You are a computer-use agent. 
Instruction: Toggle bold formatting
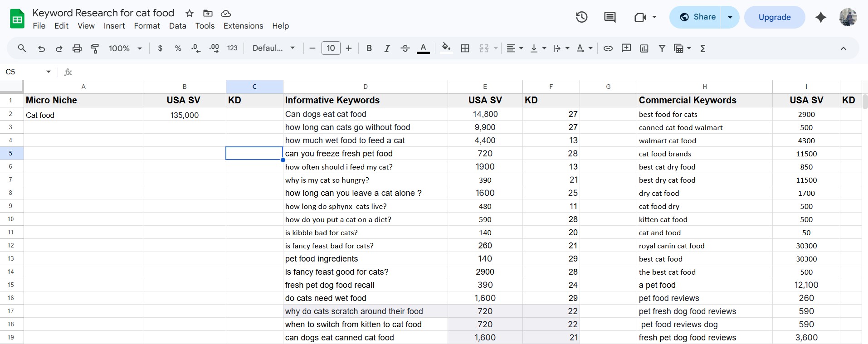[x=369, y=48]
